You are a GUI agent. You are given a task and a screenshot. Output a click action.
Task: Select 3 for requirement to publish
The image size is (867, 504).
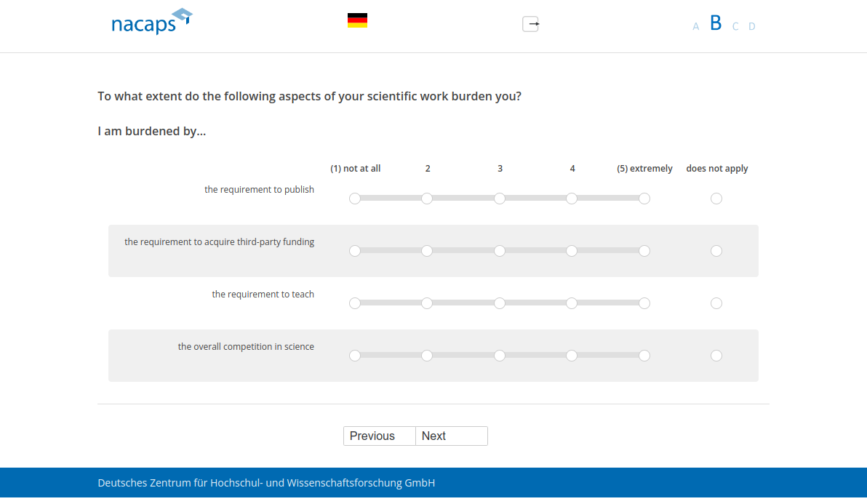(500, 199)
